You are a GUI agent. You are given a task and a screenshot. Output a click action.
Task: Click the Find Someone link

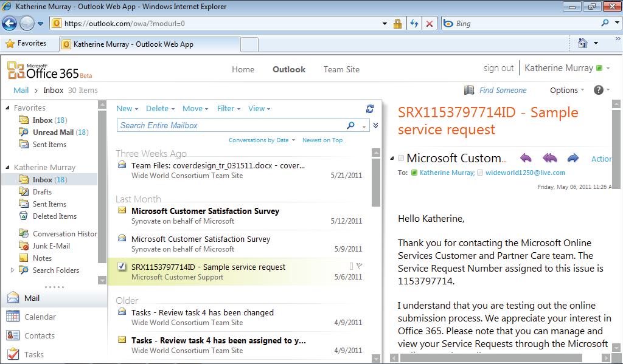(x=503, y=90)
